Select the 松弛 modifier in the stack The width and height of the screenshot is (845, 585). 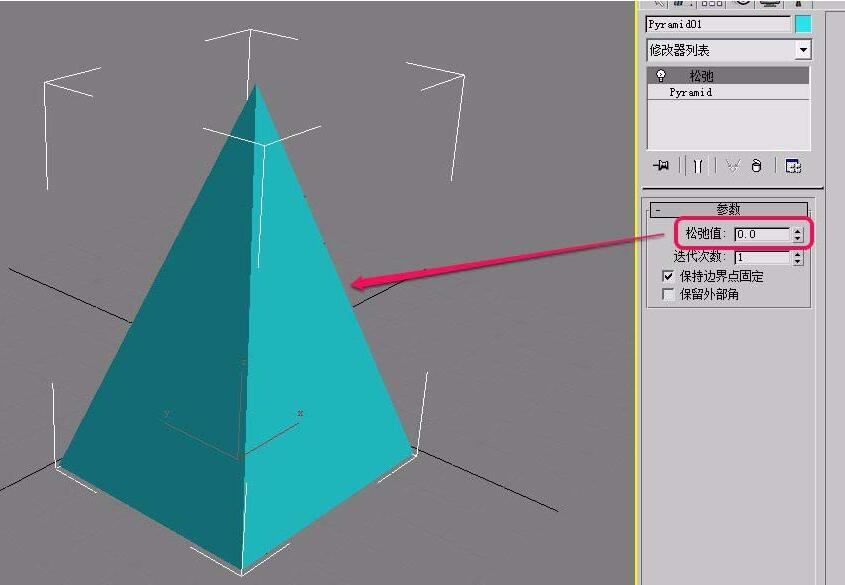pyautogui.click(x=729, y=75)
